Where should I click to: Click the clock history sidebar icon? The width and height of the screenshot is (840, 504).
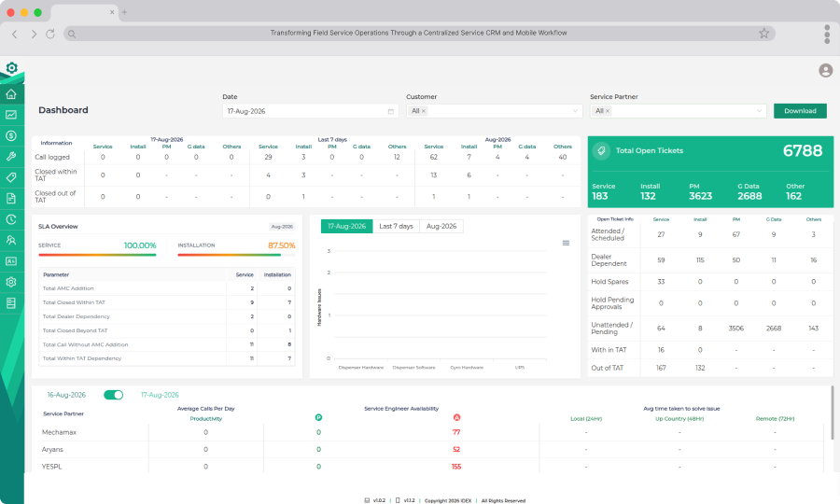(x=11, y=219)
